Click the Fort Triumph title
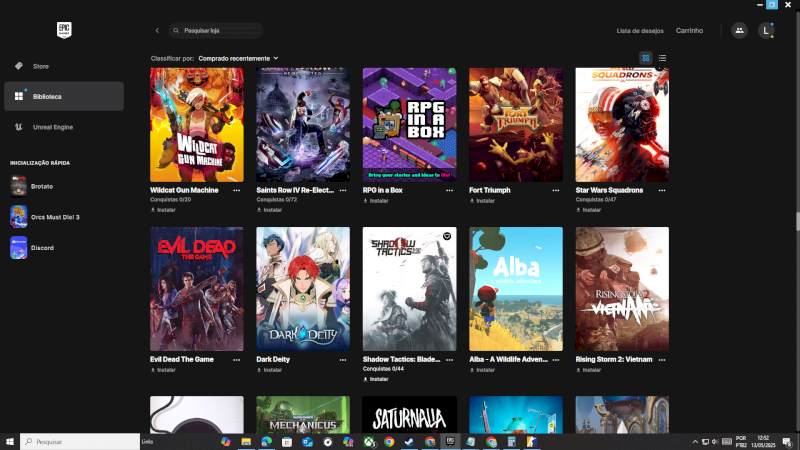Screen dimensions: 800x450 pos(490,190)
